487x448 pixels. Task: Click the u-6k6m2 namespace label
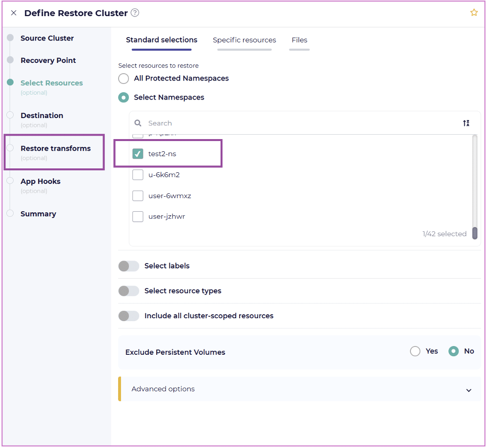(x=164, y=175)
